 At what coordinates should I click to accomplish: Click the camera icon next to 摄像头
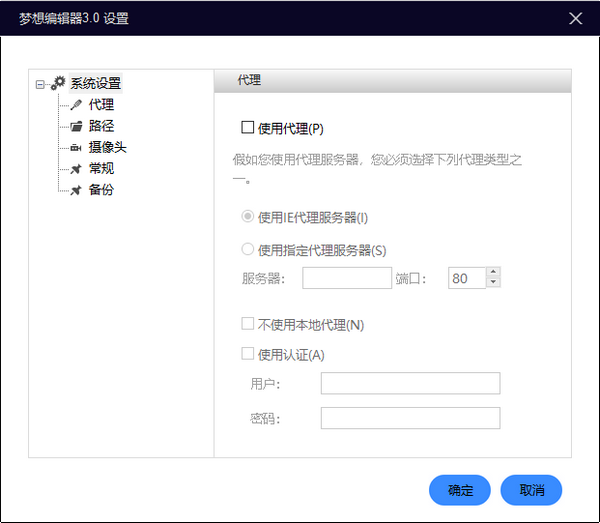click(76, 148)
